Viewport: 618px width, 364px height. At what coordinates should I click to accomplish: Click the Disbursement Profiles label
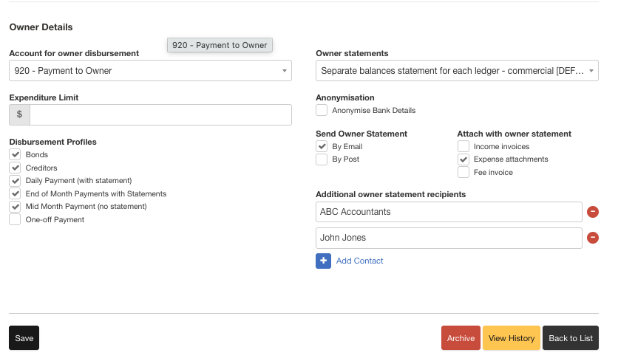[52, 142]
